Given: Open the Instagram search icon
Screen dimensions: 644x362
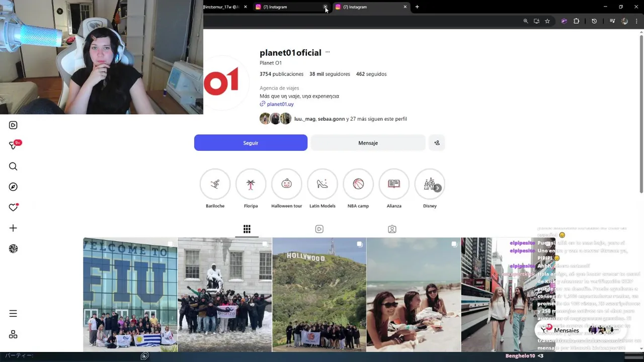Looking at the screenshot, I should pyautogui.click(x=13, y=166).
